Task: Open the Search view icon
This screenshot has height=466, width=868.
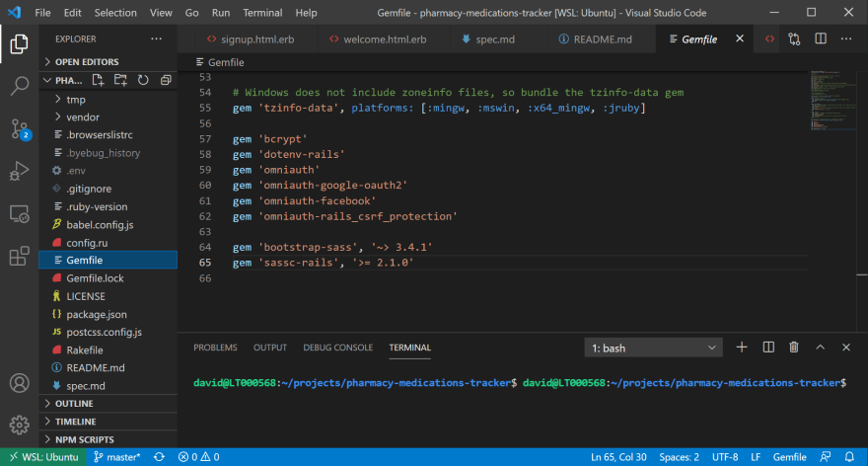Action: [20, 86]
